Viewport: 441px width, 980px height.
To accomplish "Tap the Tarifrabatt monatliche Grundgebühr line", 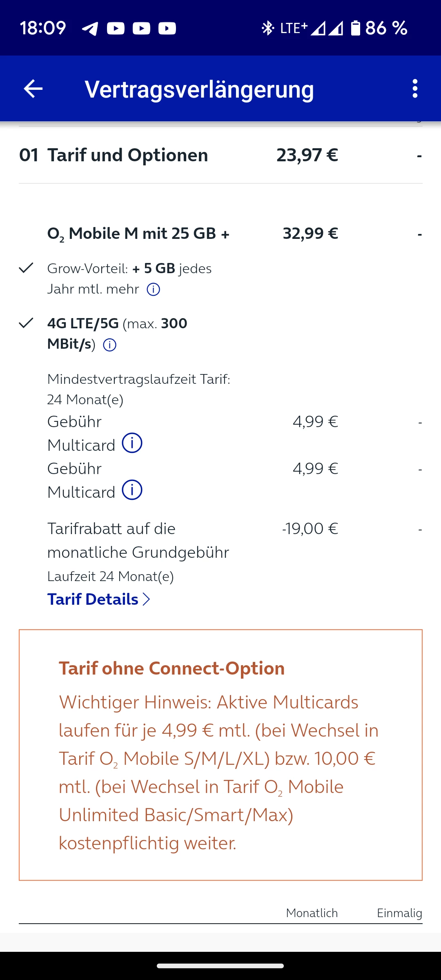I will (138, 540).
